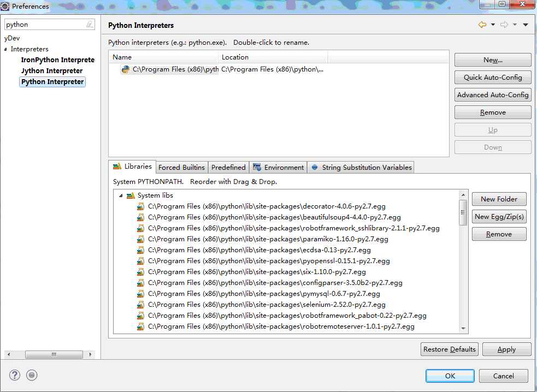
Task: Click Restore Defaults button
Action: tap(450, 349)
